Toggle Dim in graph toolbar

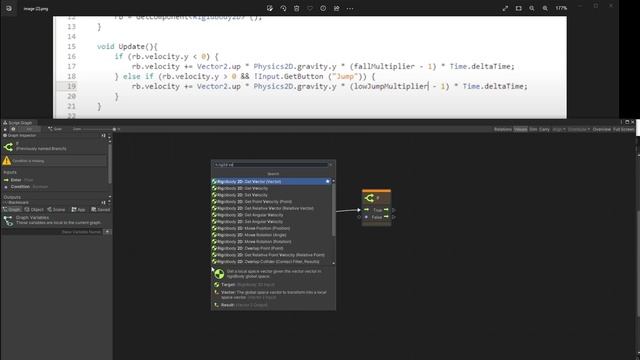tap(533, 129)
